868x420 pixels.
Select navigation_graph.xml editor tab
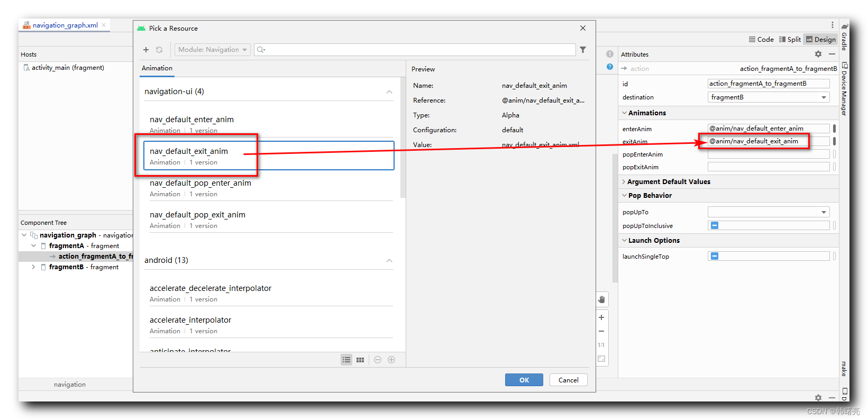(x=65, y=25)
